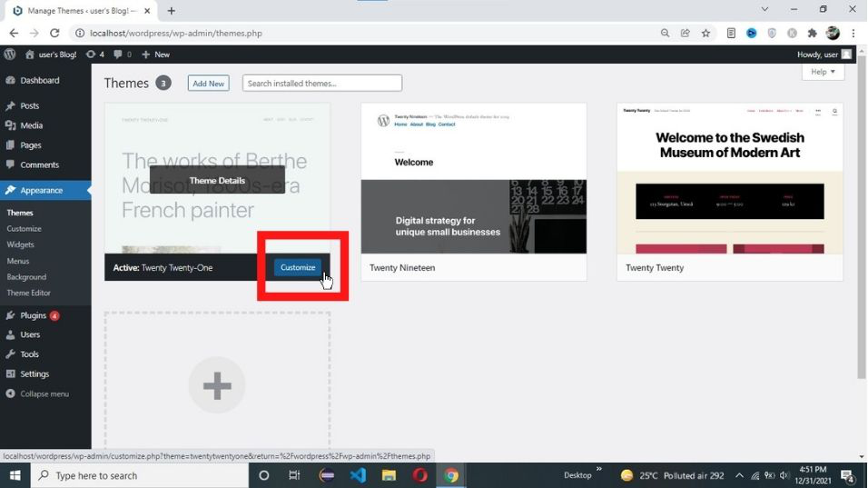This screenshot has width=868, height=488.
Task: Expand the Help tab
Action: pyautogui.click(x=823, y=72)
